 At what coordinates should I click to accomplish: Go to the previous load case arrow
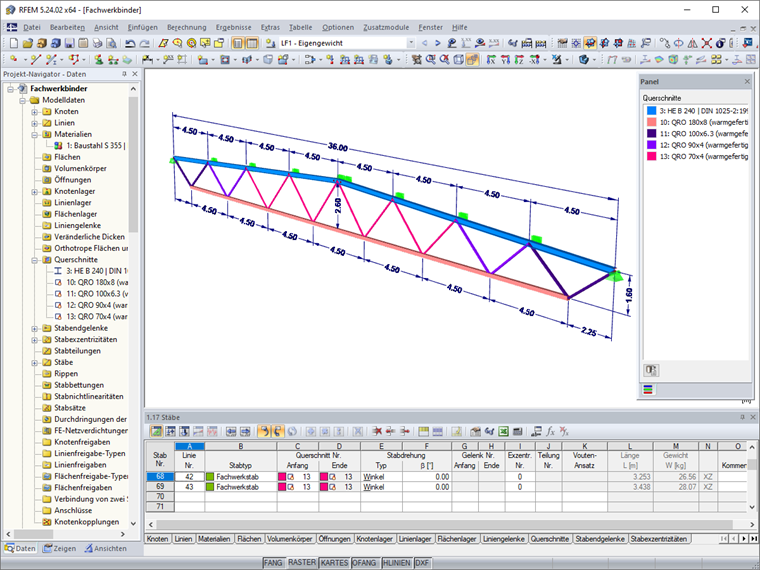pyautogui.click(x=425, y=43)
